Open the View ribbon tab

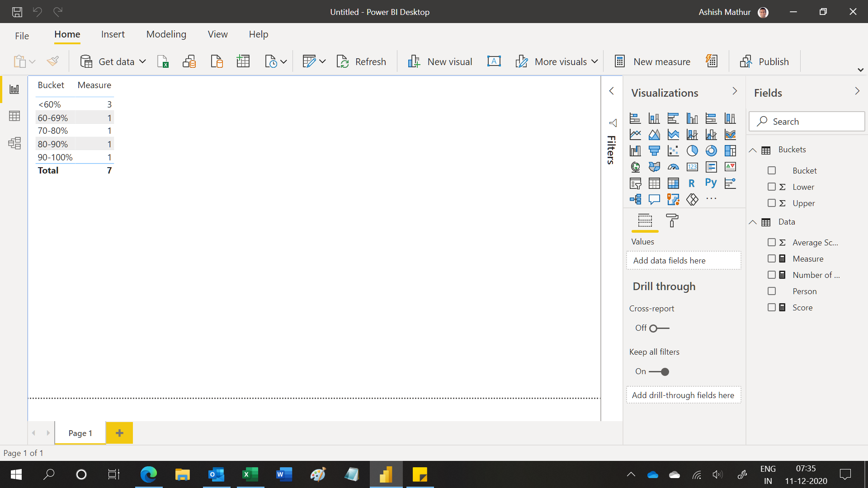[x=218, y=34]
